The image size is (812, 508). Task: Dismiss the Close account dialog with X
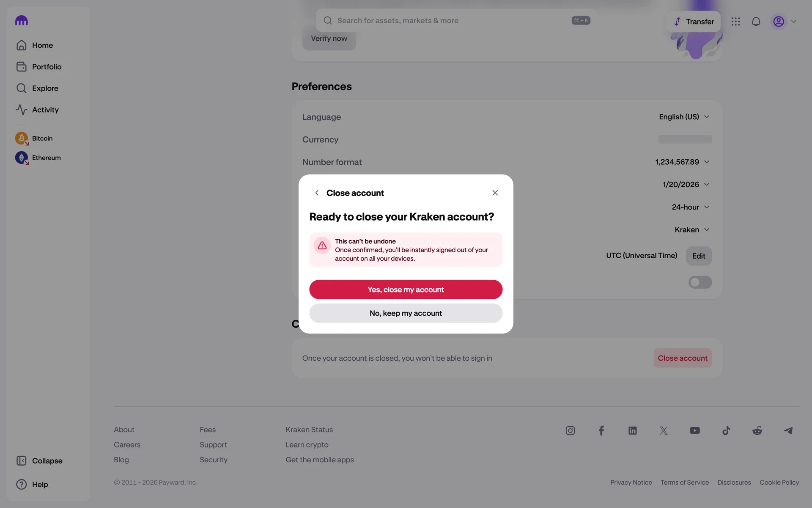[x=495, y=193]
